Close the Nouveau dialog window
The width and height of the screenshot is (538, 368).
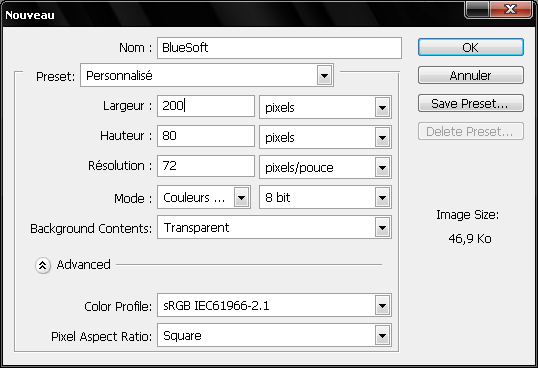511,9
